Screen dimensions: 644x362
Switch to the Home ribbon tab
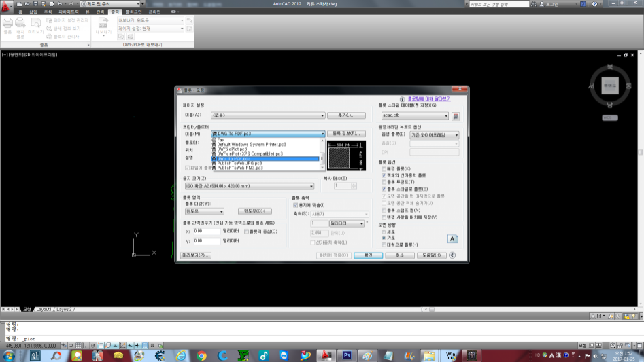click(x=20, y=12)
